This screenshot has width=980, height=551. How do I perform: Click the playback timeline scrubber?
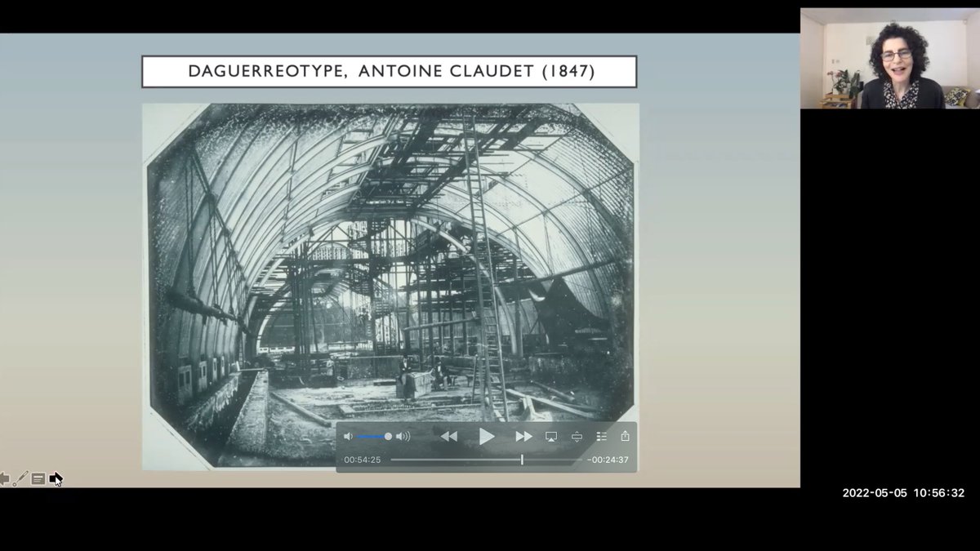point(522,460)
